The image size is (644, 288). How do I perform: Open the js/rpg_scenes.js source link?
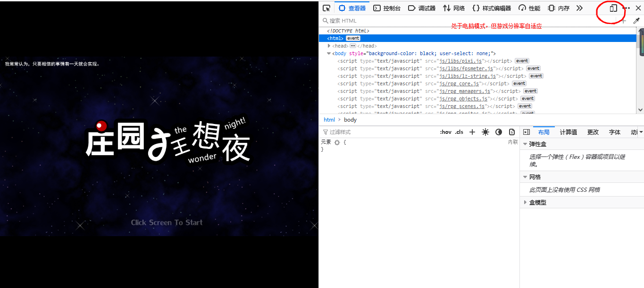pos(461,106)
